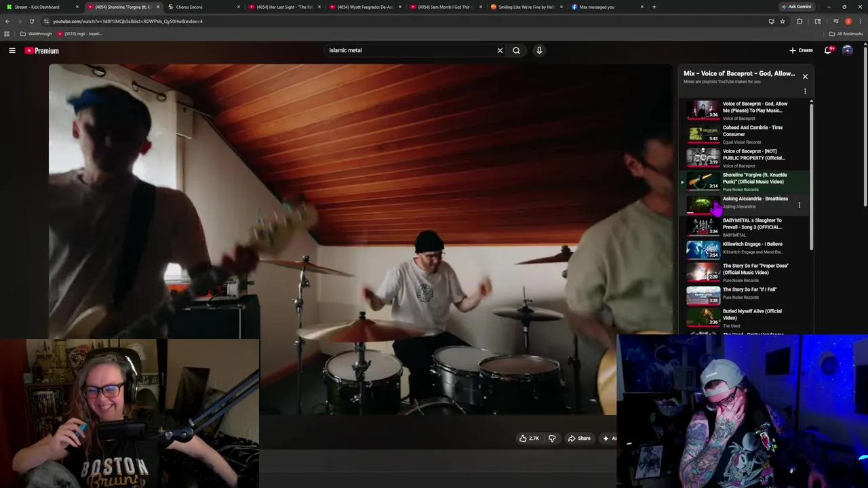Open the browser extensions puzzle icon
Viewport: 868px width, 488px height.
800,21
